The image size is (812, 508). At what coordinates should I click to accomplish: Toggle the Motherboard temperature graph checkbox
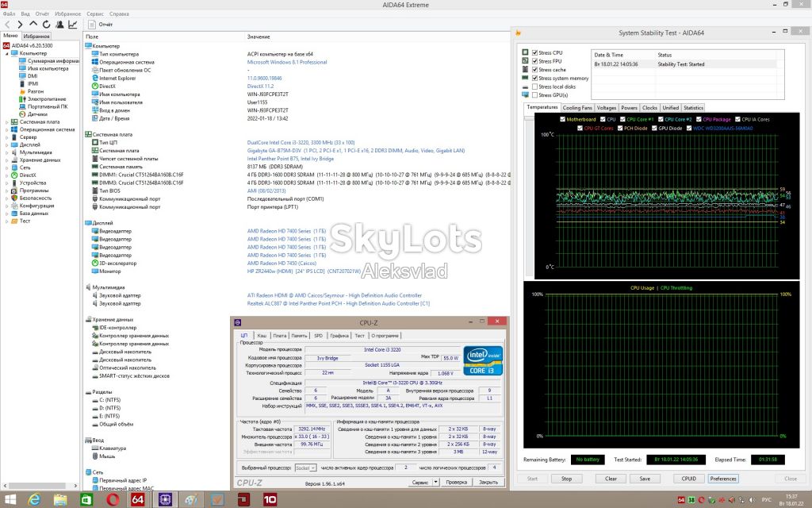[x=562, y=119]
